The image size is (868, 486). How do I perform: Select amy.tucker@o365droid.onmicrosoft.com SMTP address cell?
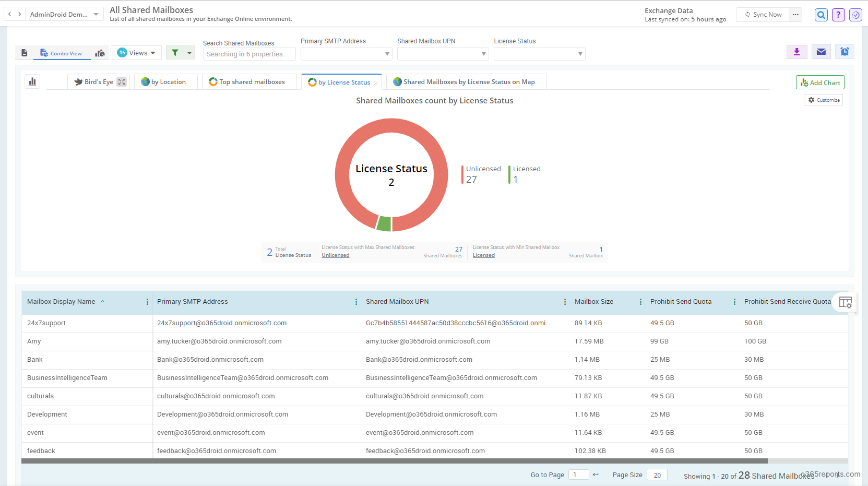click(256, 341)
